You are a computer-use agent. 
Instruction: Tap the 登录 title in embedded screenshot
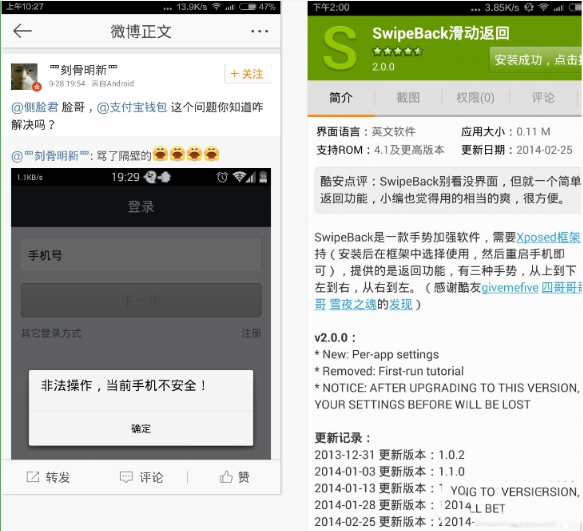pos(141,206)
